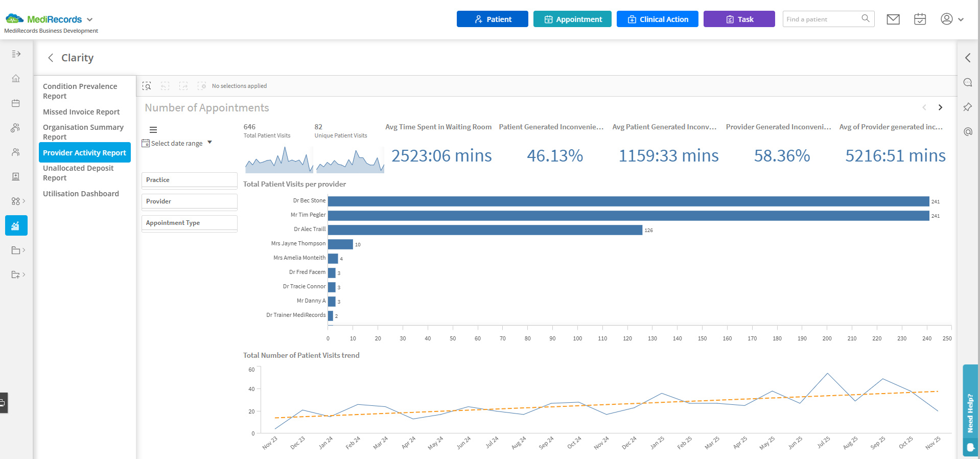Open the MediRecords logo dropdown chevron
This screenshot has width=980, height=459.
pyautogui.click(x=90, y=19)
